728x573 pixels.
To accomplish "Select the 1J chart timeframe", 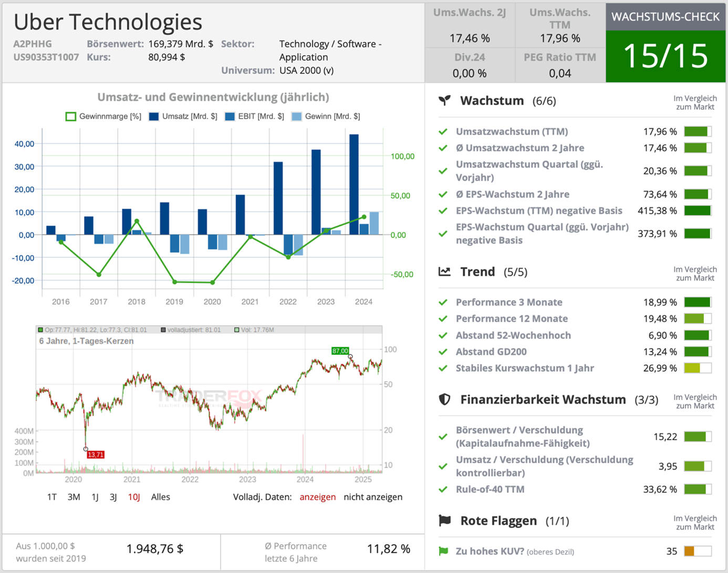I will click(x=95, y=497).
